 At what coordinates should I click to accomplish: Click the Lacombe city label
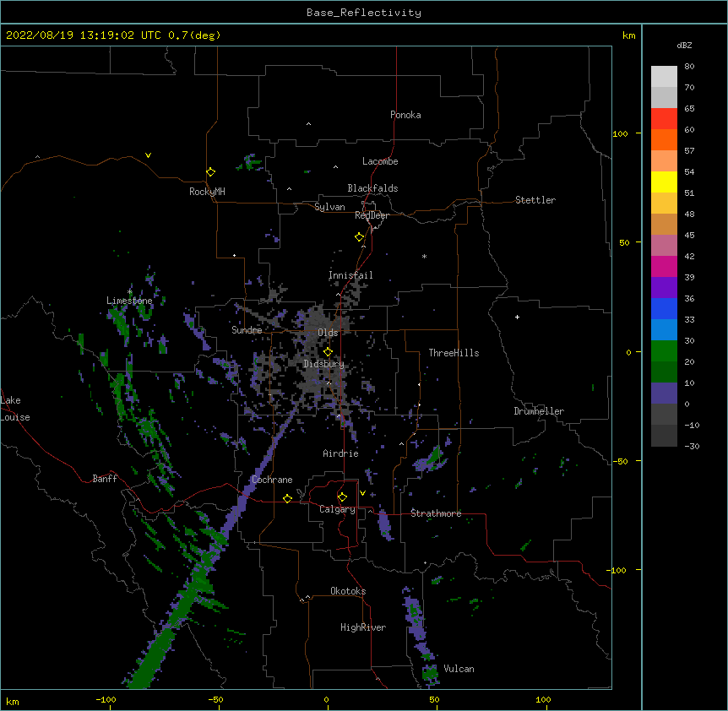click(x=380, y=161)
